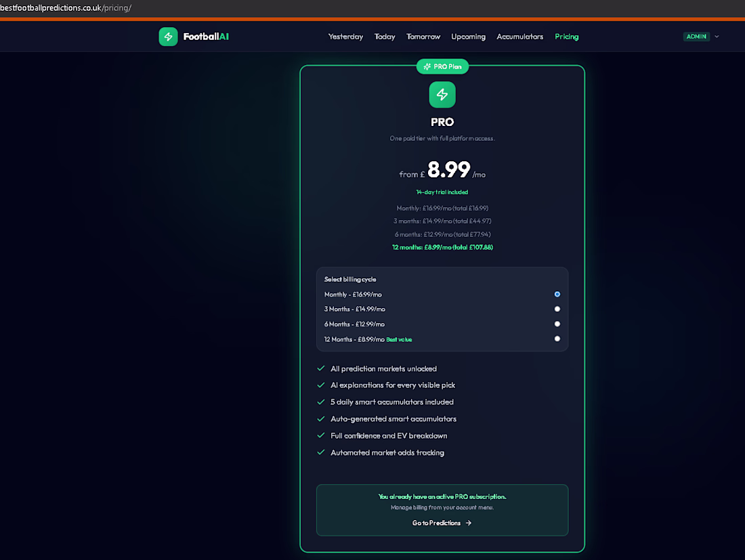
Task: Open the Pricing nav item
Action: [x=567, y=37]
